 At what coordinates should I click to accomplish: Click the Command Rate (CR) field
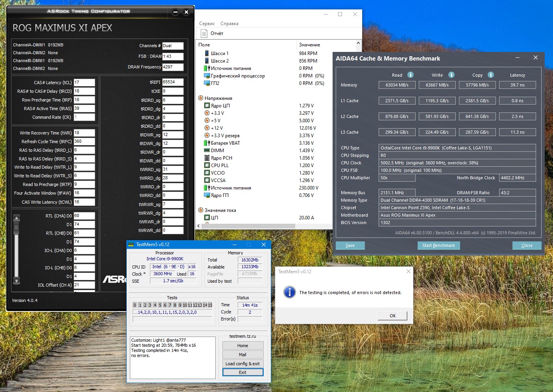coord(84,117)
